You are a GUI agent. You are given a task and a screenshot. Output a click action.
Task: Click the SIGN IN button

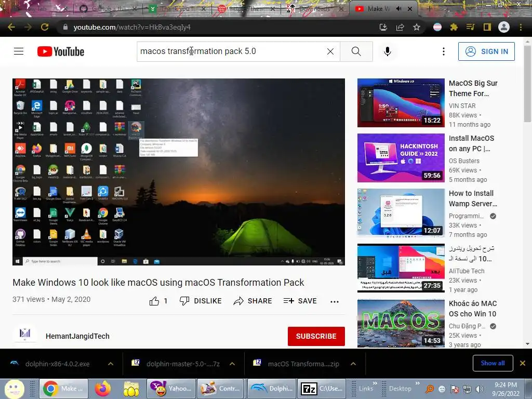pos(486,51)
